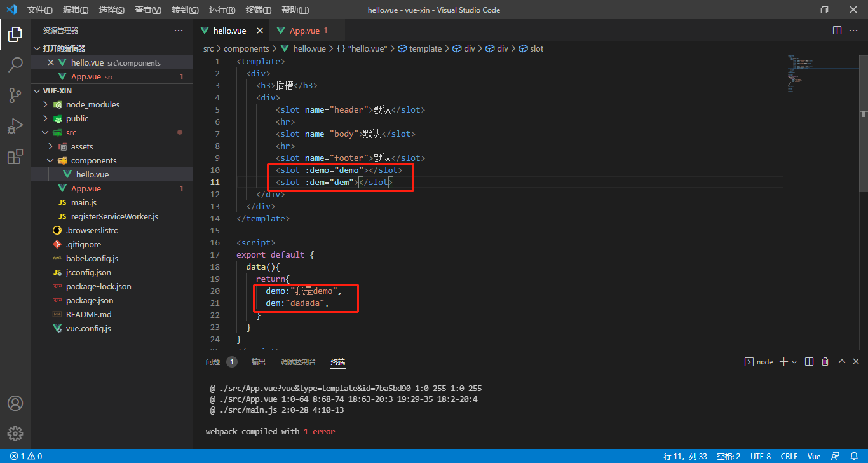Close the terminal panel

pos(857,361)
